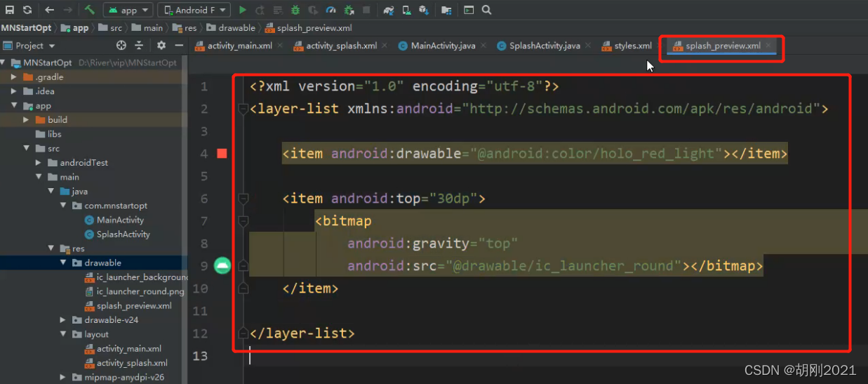Image resolution: width=868 pixels, height=384 pixels.
Task: Click the Apply Changes and Restart icon
Action: tap(260, 10)
